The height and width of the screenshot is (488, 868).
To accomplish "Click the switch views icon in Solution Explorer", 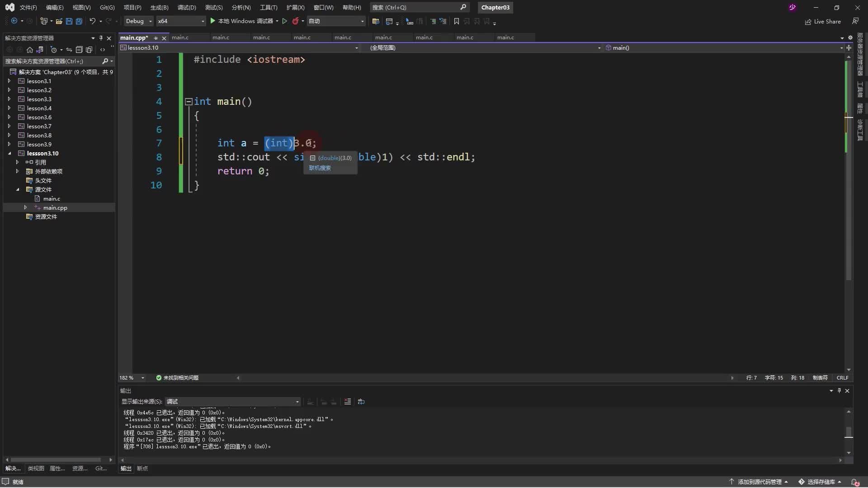I will click(x=40, y=50).
